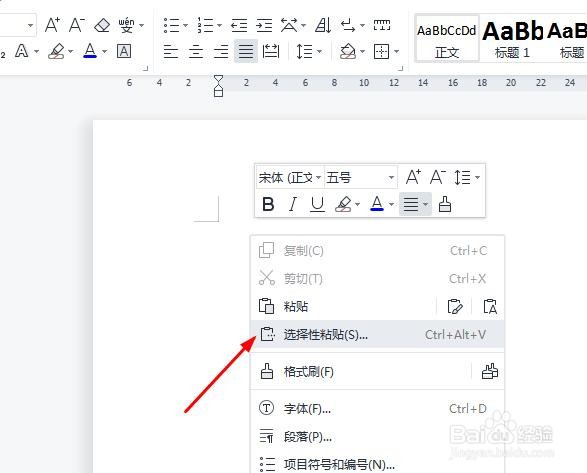Image resolution: width=587 pixels, height=473 pixels.
Task: Apply highlight in mini toolbar
Action: pyautogui.click(x=343, y=204)
